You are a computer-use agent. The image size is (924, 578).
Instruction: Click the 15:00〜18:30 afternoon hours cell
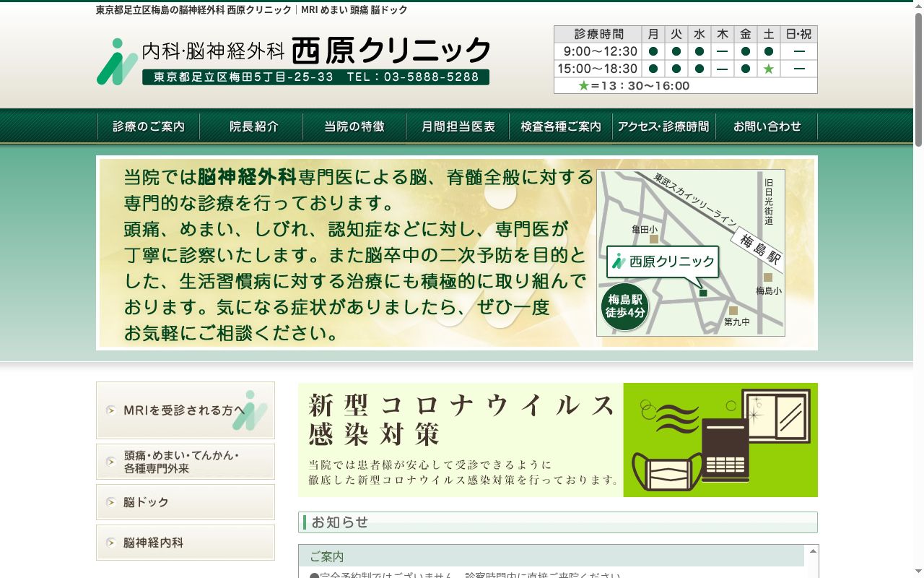tap(598, 69)
